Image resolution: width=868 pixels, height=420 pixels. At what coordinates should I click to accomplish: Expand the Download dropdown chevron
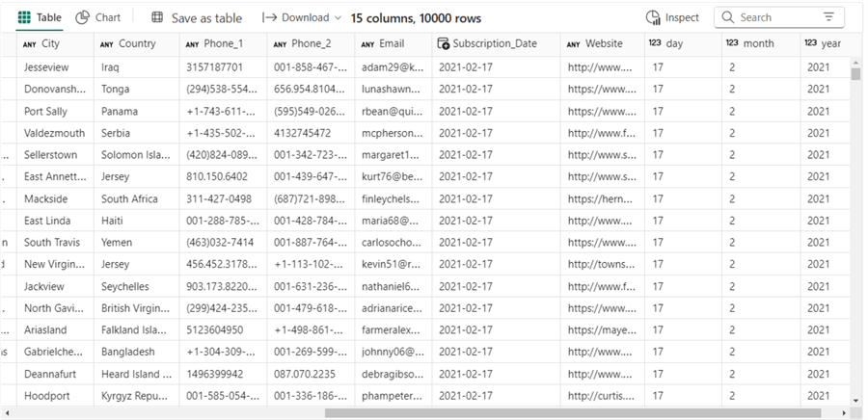click(x=338, y=17)
